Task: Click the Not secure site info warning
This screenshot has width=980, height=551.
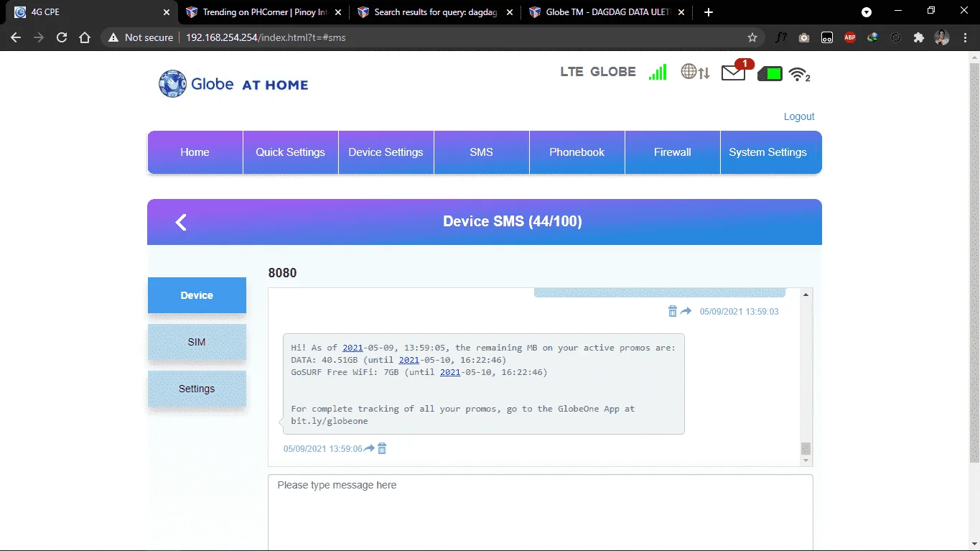Action: tap(141, 37)
